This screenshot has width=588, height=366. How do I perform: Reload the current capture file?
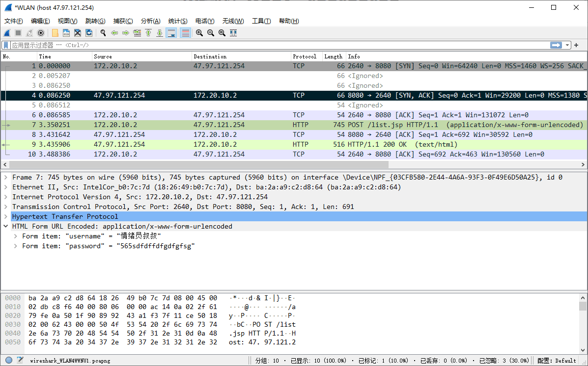89,33
